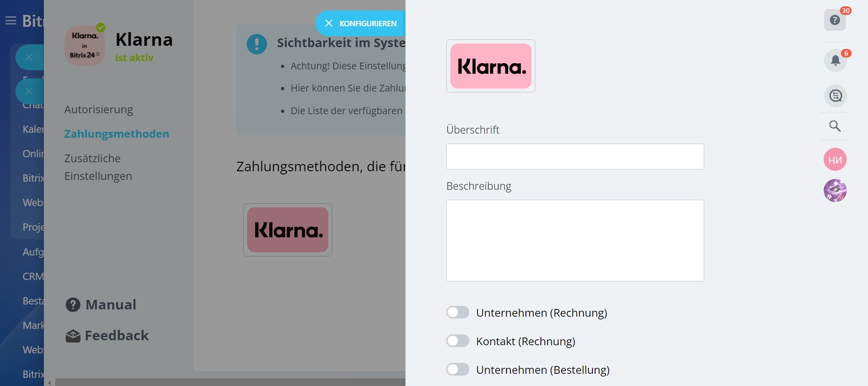Image resolution: width=868 pixels, height=386 pixels.
Task: Select the Klarna payment method tile
Action: pos(287,230)
